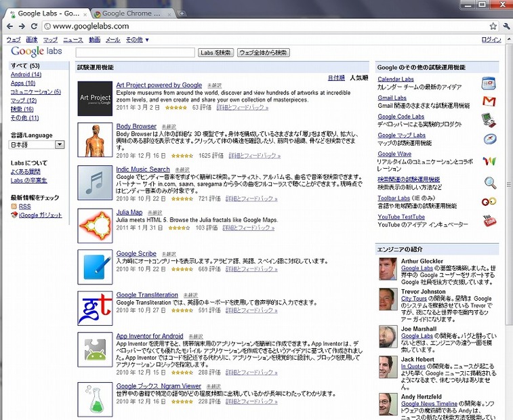Click the RSS feed orange icon
This screenshot has width=513, height=420.
(x=14, y=207)
